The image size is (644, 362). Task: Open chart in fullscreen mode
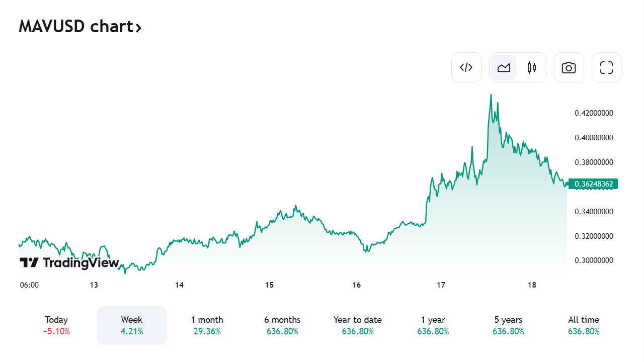[607, 67]
